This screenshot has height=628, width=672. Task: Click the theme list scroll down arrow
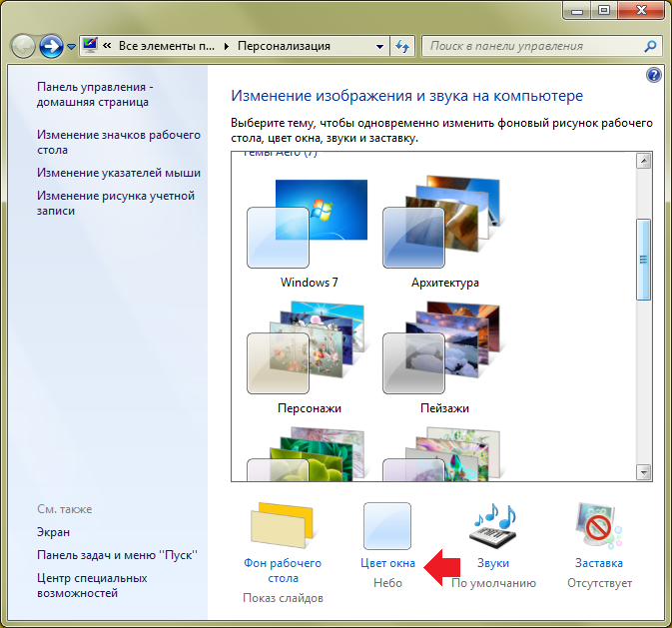tap(644, 472)
